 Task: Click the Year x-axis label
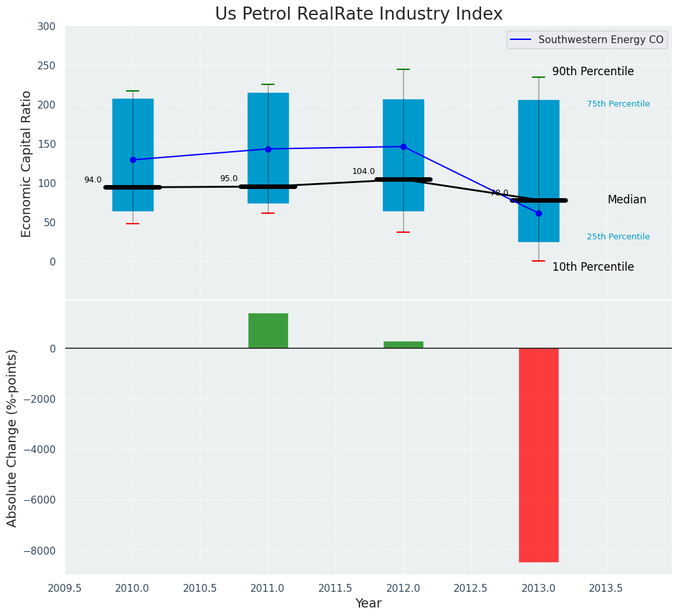click(x=368, y=604)
